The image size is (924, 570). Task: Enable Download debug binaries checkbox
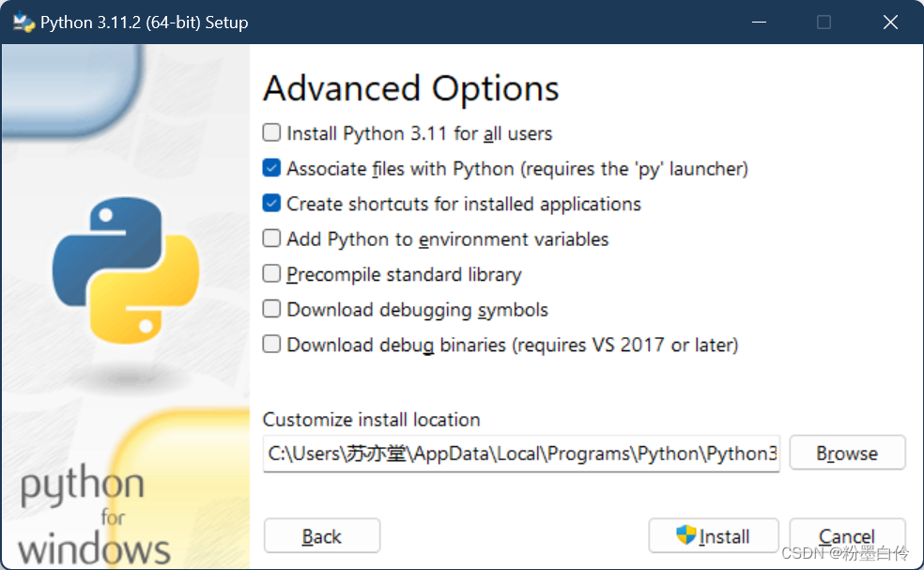pos(271,344)
